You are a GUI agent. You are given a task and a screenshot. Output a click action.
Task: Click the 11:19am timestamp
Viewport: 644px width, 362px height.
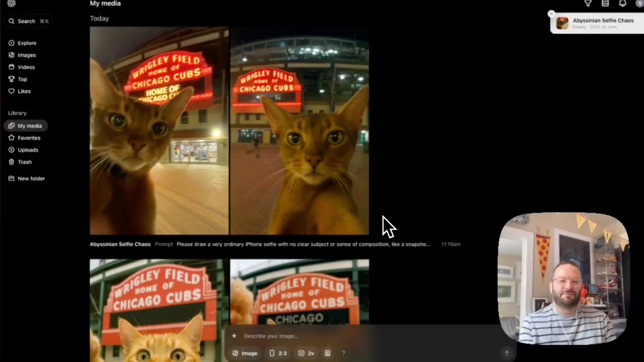[451, 244]
